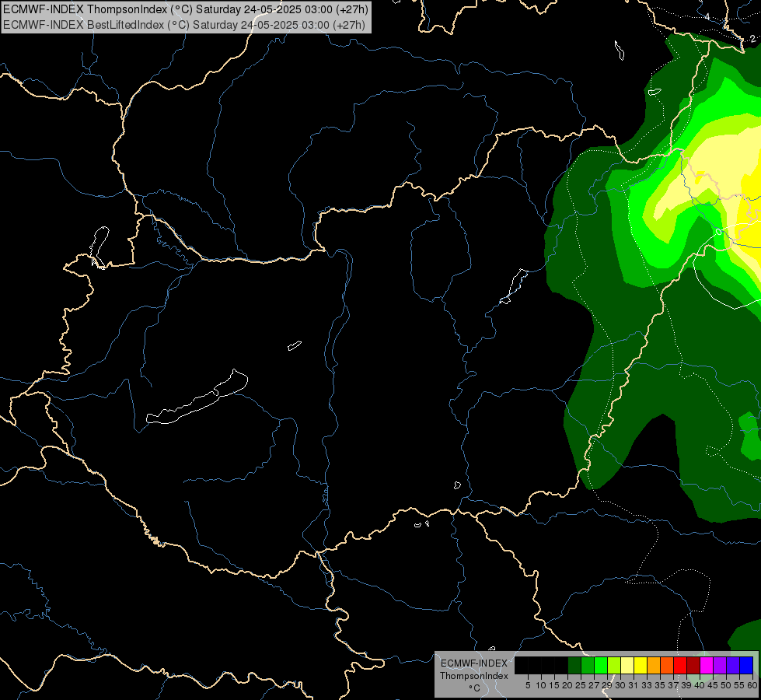
Task: Select the dark red 39–40 legend swatch
Action: [x=693, y=665]
